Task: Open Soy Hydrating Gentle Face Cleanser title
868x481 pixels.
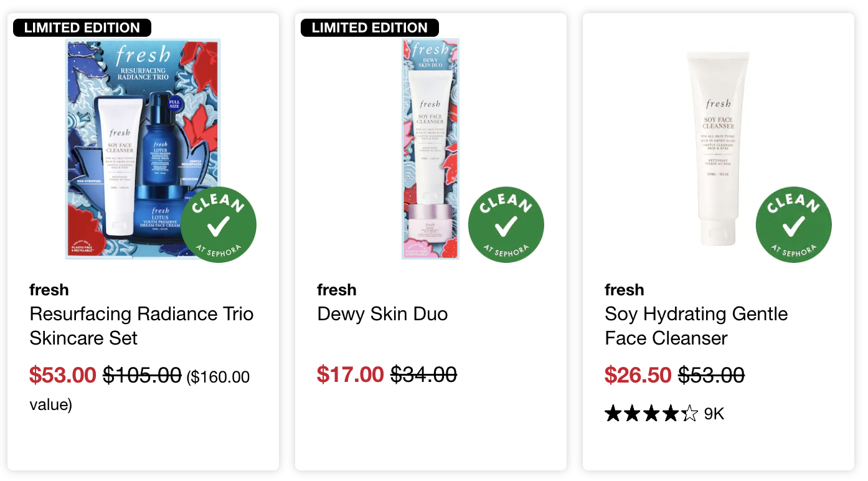Action: 696,326
